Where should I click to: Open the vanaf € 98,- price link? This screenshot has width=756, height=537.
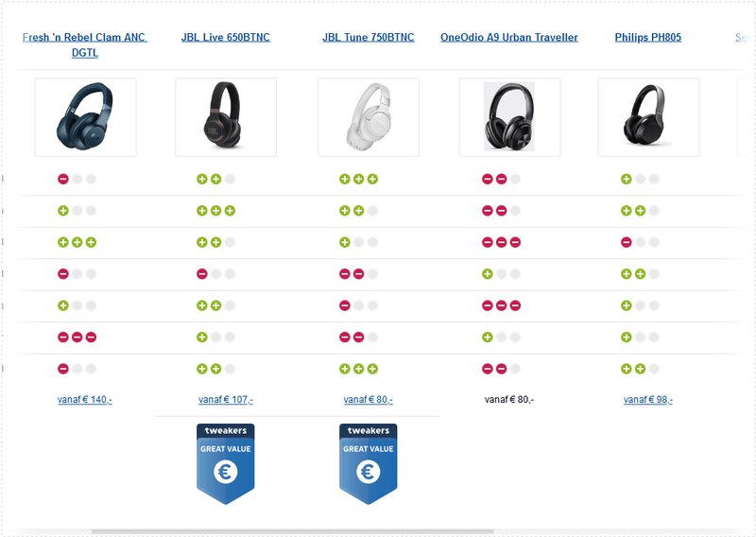(648, 400)
